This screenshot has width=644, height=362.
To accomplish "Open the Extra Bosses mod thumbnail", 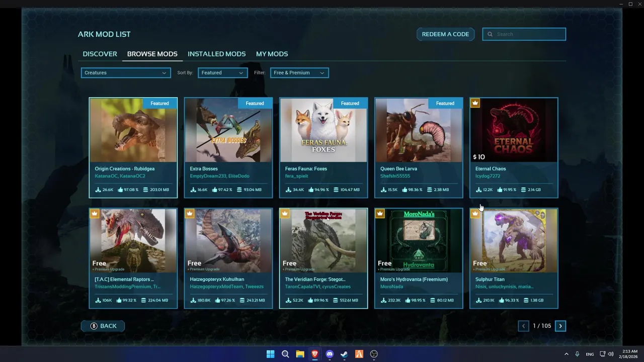I will point(228,130).
